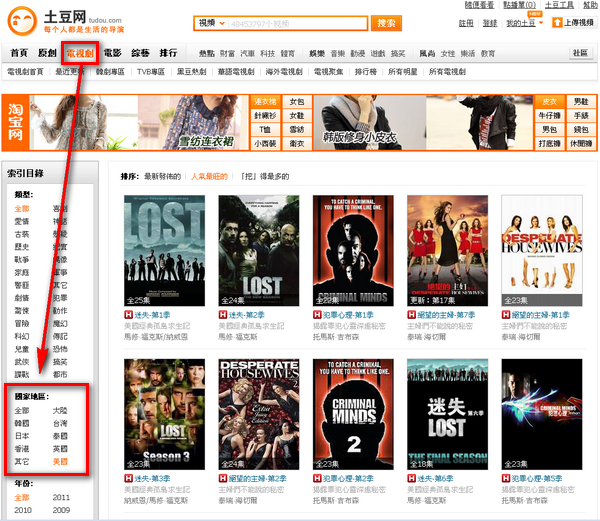
Task: Click the 連衣裙 banner ad category
Action: (x=265, y=102)
